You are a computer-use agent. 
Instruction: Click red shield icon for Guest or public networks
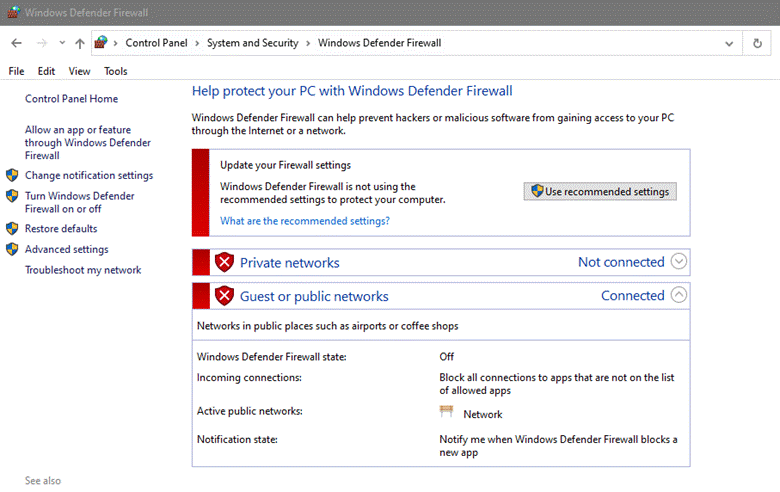click(x=224, y=295)
